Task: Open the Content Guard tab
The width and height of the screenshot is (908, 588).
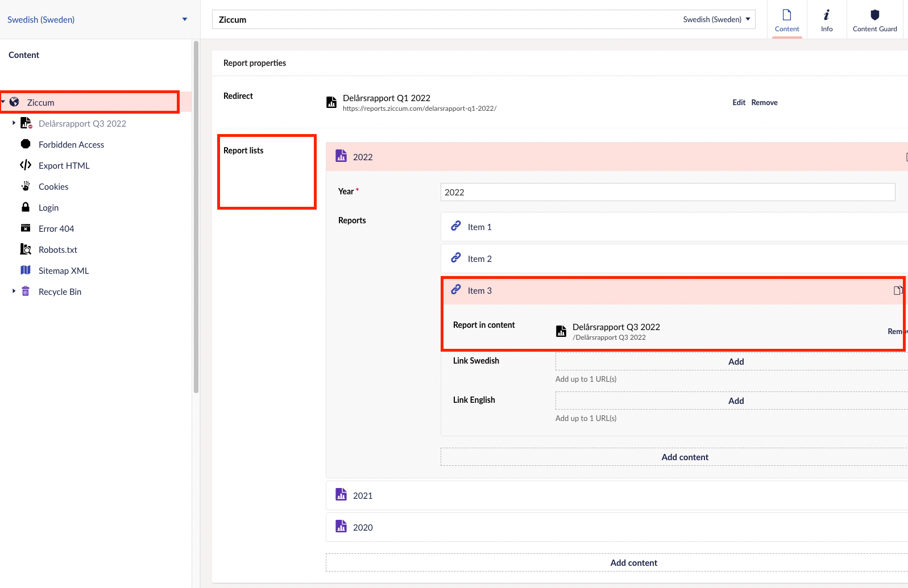Action: (874, 20)
